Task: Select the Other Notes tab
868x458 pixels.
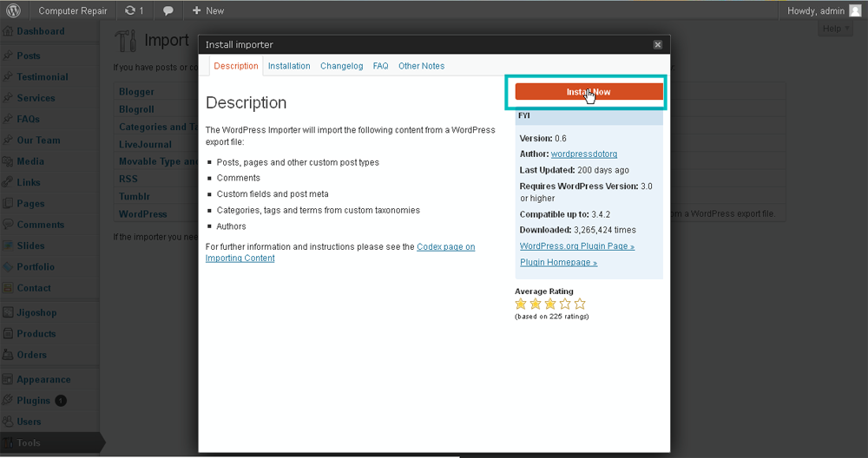Action: click(421, 66)
